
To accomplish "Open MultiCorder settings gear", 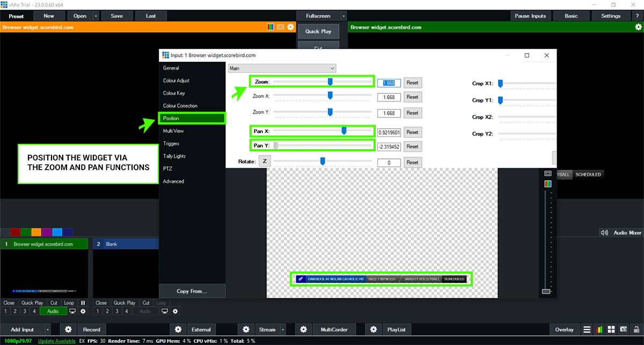I will pyautogui.click(x=303, y=329).
